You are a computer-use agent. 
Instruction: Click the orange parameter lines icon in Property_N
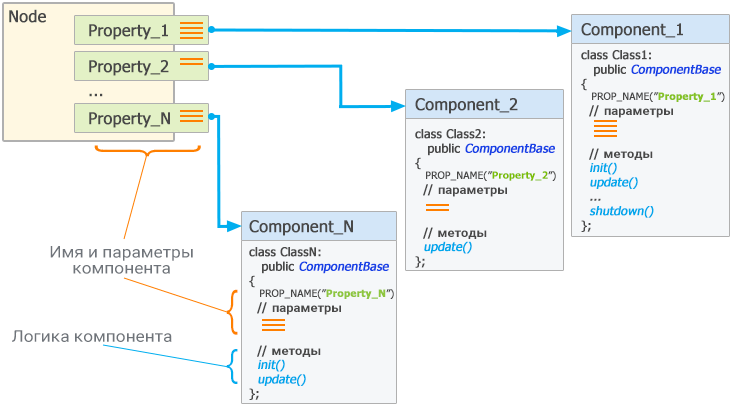coord(191,116)
